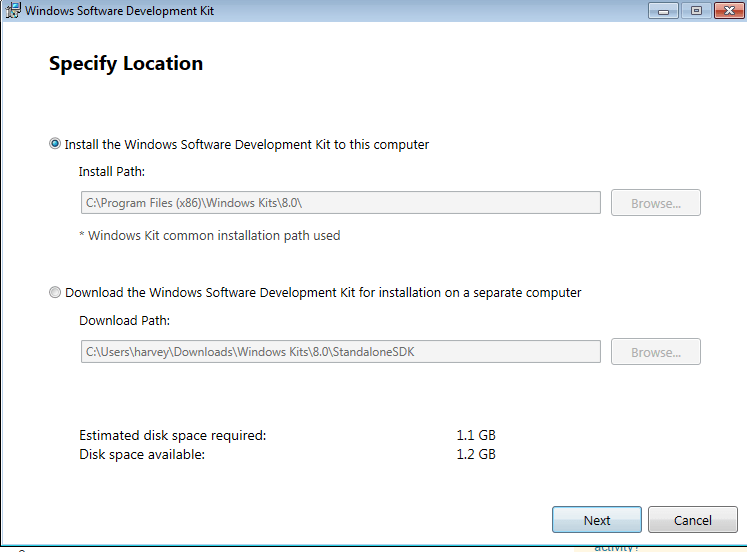This screenshot has height=552, width=747.
Task: Click the window title 'Windows Software Development Kit'
Action: coord(120,10)
